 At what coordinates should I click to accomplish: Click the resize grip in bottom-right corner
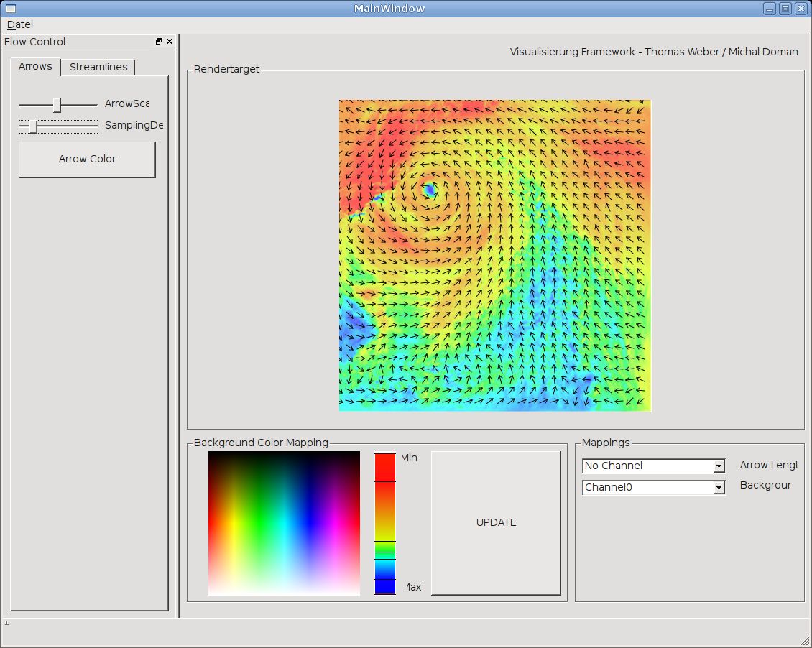tap(805, 641)
